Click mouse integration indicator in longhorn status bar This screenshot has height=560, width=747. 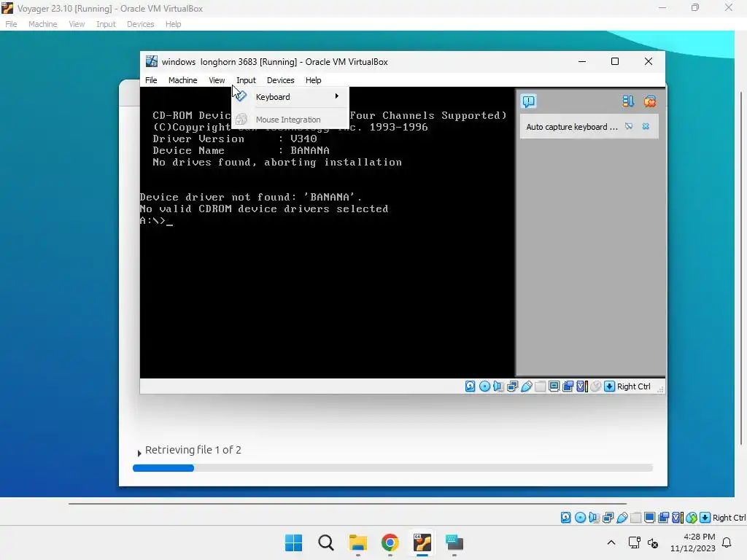595,386
